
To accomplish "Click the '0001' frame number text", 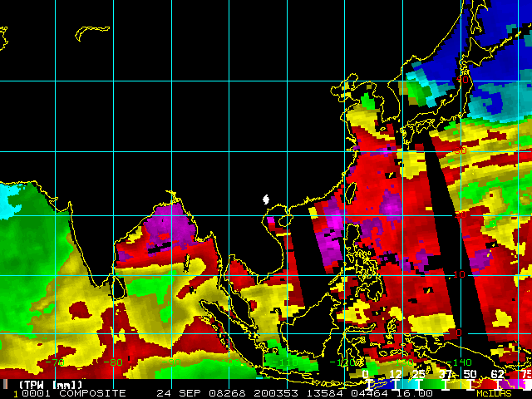I will tap(36, 393).
